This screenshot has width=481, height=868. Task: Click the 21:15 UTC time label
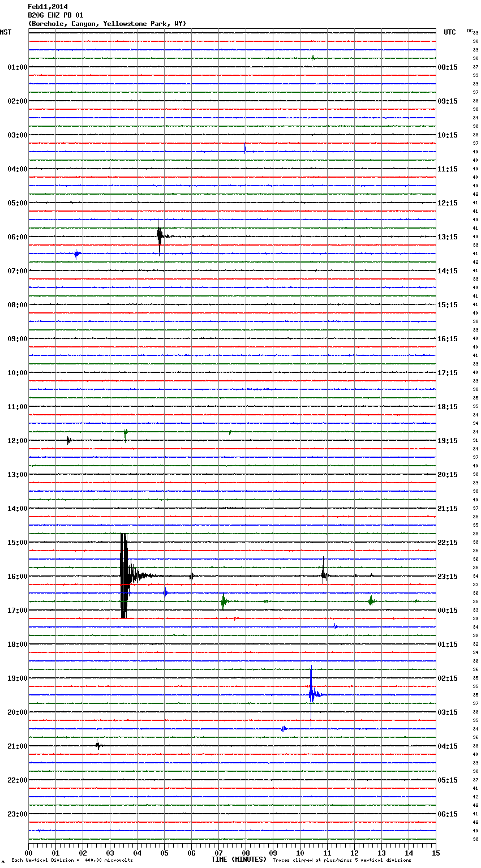tap(448, 509)
